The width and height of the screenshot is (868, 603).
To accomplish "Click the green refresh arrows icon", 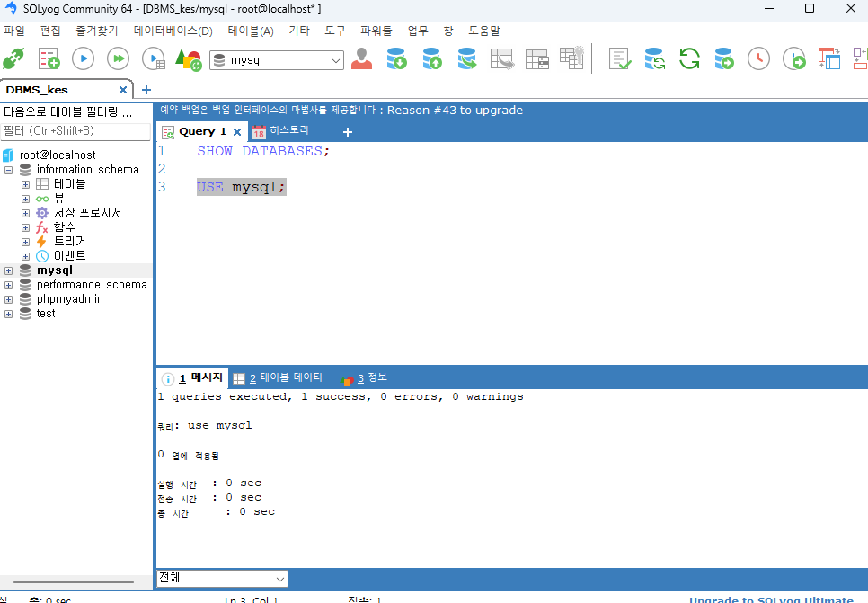I will pos(690,58).
